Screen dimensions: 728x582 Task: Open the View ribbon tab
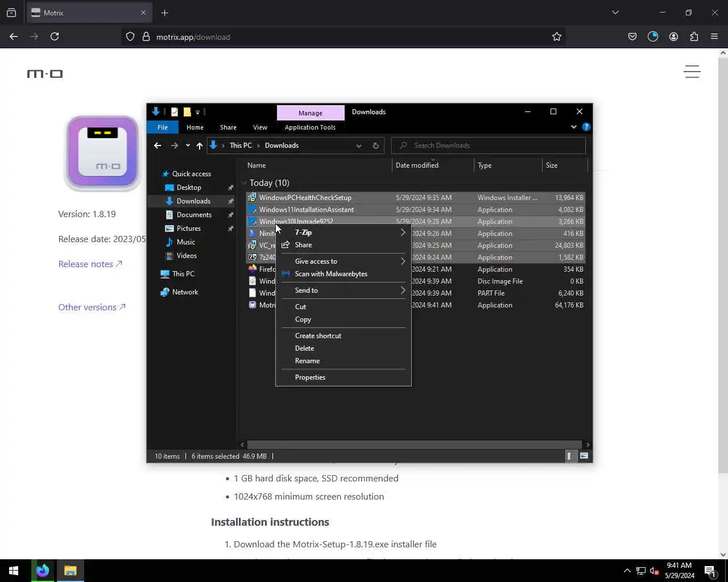(x=260, y=127)
